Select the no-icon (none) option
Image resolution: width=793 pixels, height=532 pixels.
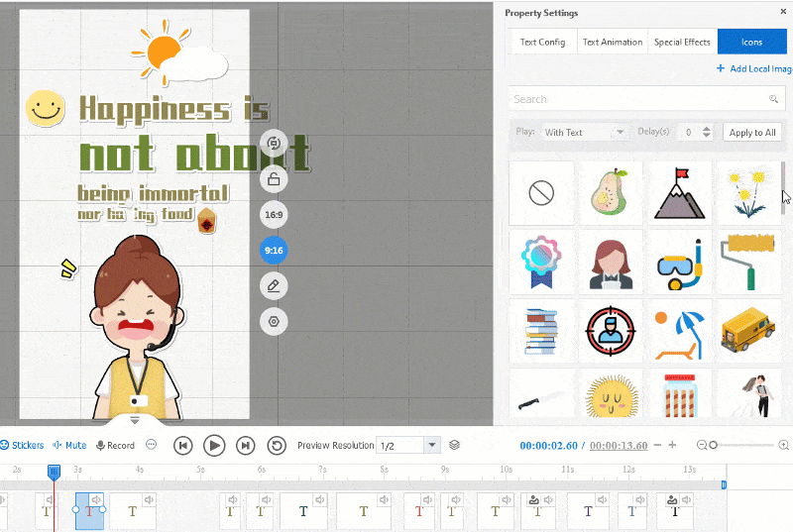541,193
